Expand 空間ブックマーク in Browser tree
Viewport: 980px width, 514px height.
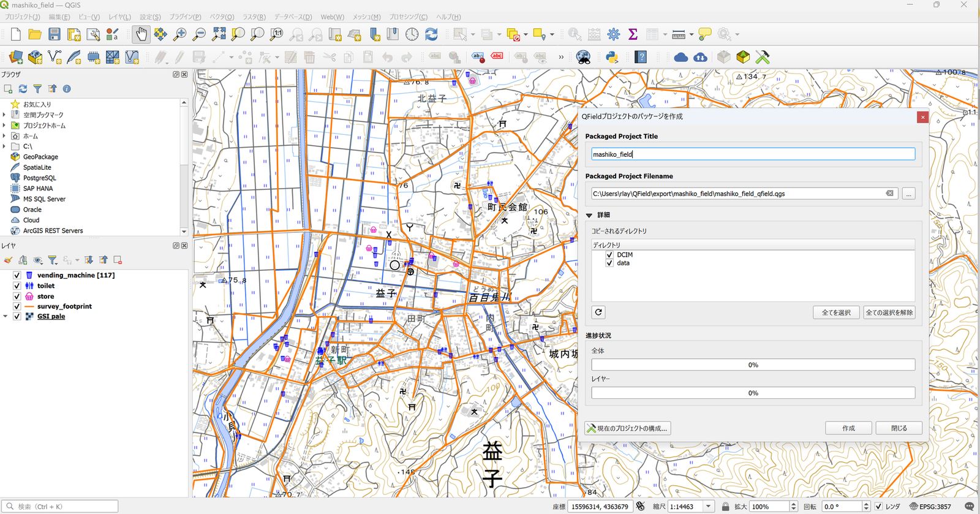point(4,115)
